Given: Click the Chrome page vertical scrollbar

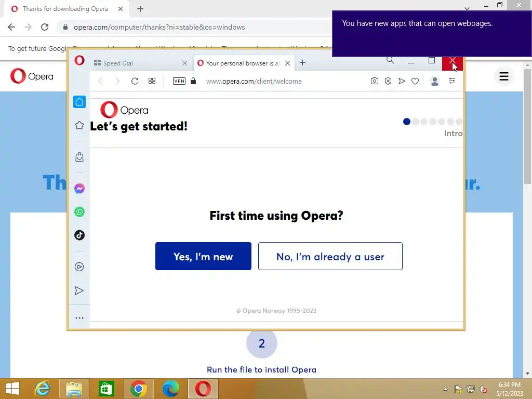Looking at the screenshot, I should tap(527, 127).
